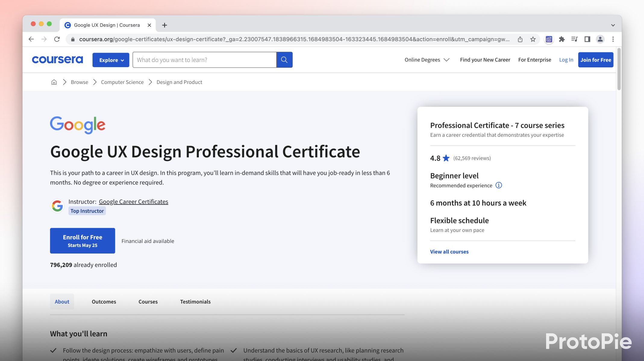The image size is (644, 361).
Task: Open the View all courses link
Action: pos(449,251)
